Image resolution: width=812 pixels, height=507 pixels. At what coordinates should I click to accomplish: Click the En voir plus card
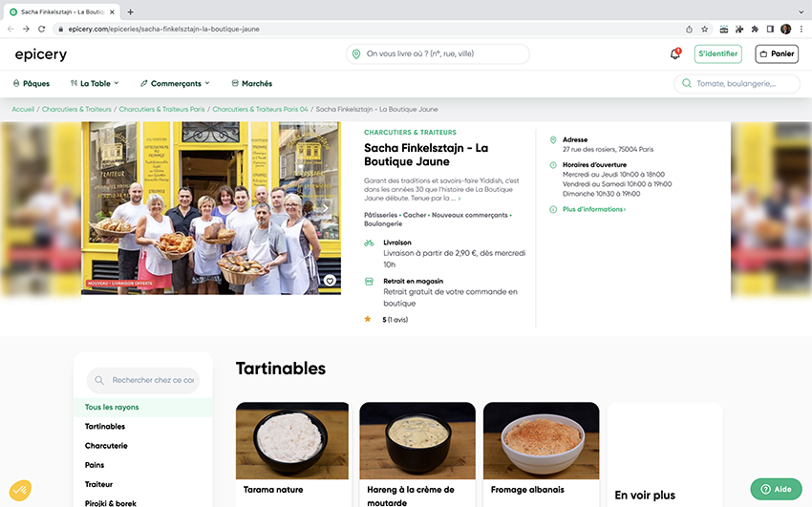(x=665, y=454)
